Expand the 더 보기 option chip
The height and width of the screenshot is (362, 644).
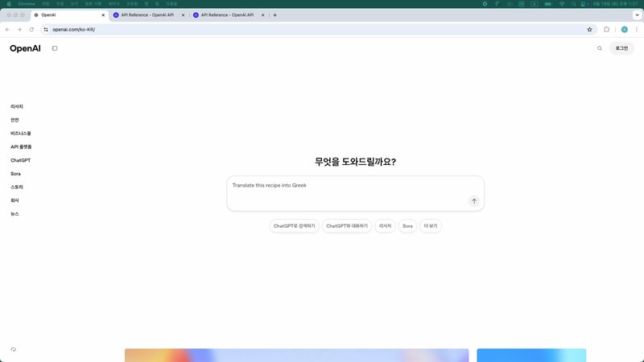431,226
